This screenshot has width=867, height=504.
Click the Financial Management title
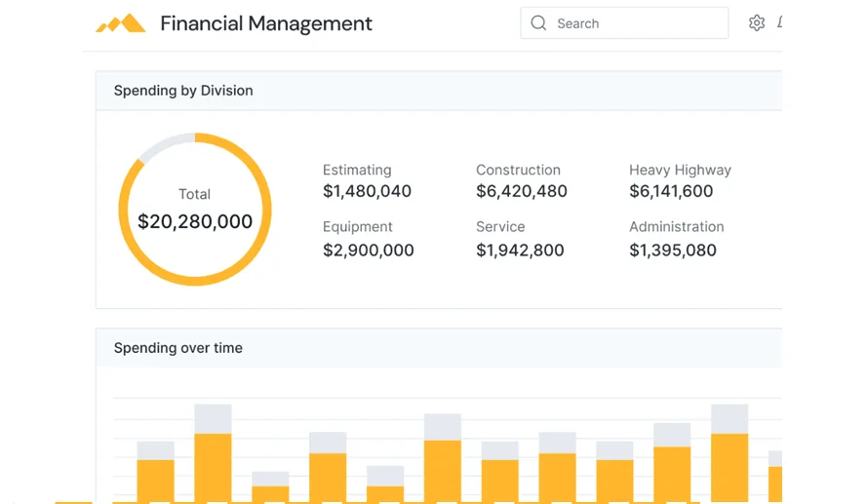coord(265,23)
